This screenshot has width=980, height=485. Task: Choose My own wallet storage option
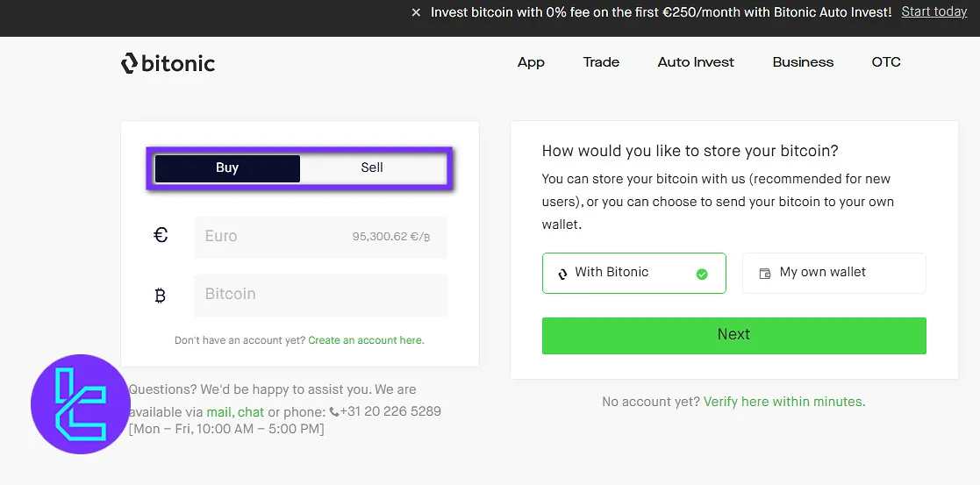833,273
